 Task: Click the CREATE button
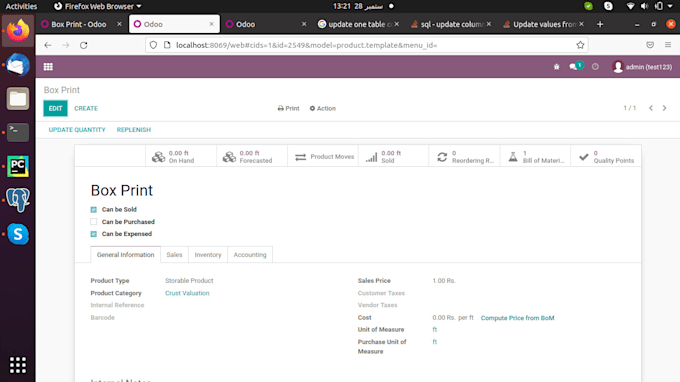[86, 108]
